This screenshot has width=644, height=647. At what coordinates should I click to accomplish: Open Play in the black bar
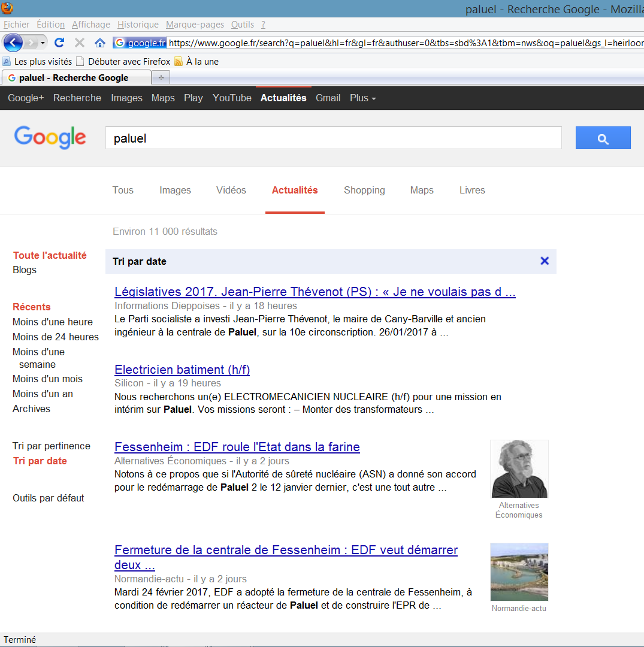(x=193, y=98)
